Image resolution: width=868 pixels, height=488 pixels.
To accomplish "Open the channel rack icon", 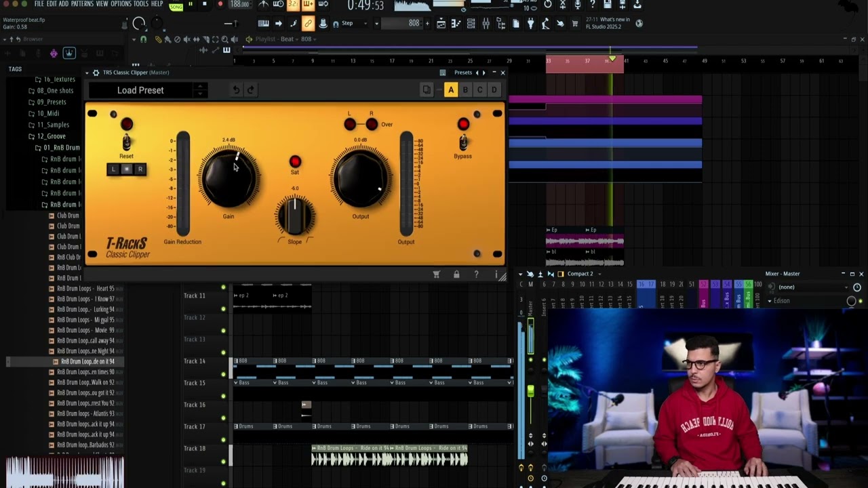I will tap(471, 24).
